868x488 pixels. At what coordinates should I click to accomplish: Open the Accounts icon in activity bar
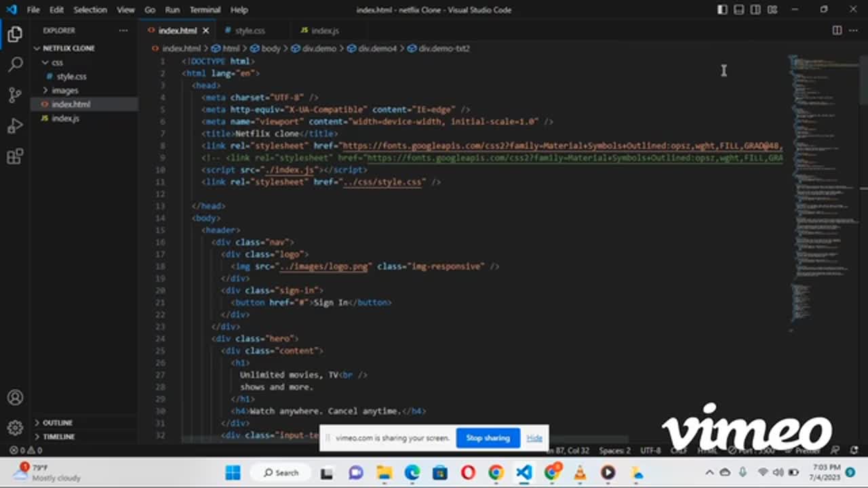[15, 398]
